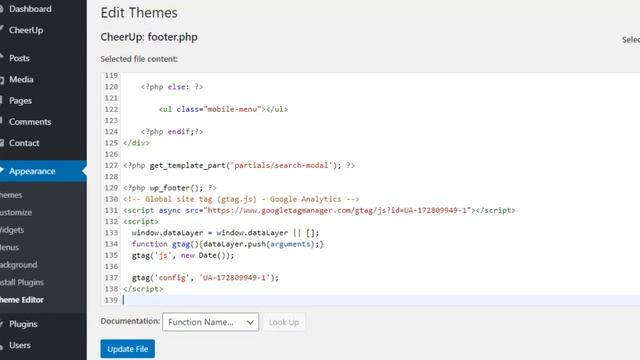Click the closing div tag line 125
This screenshot has height=360, width=640.
tap(136, 143)
